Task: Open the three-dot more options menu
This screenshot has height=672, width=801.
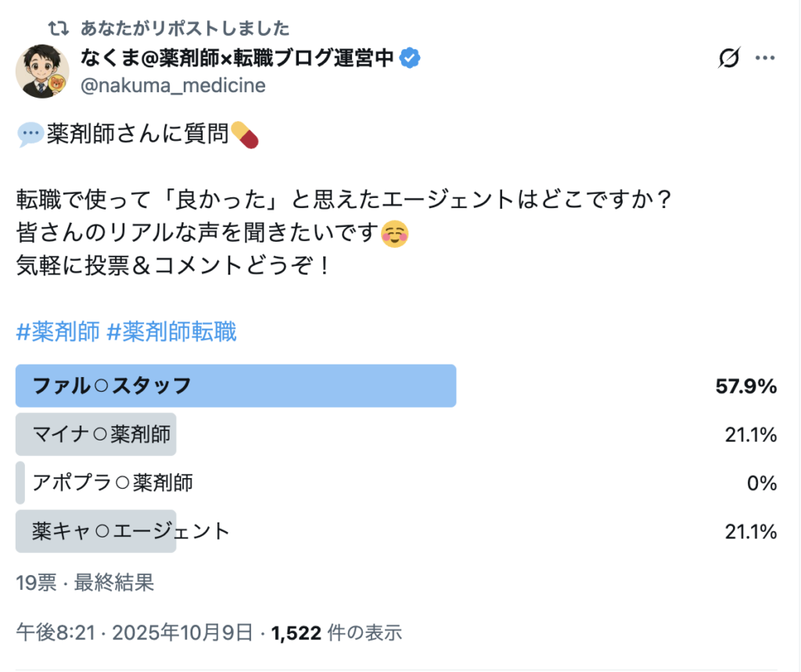Action: 765,58
